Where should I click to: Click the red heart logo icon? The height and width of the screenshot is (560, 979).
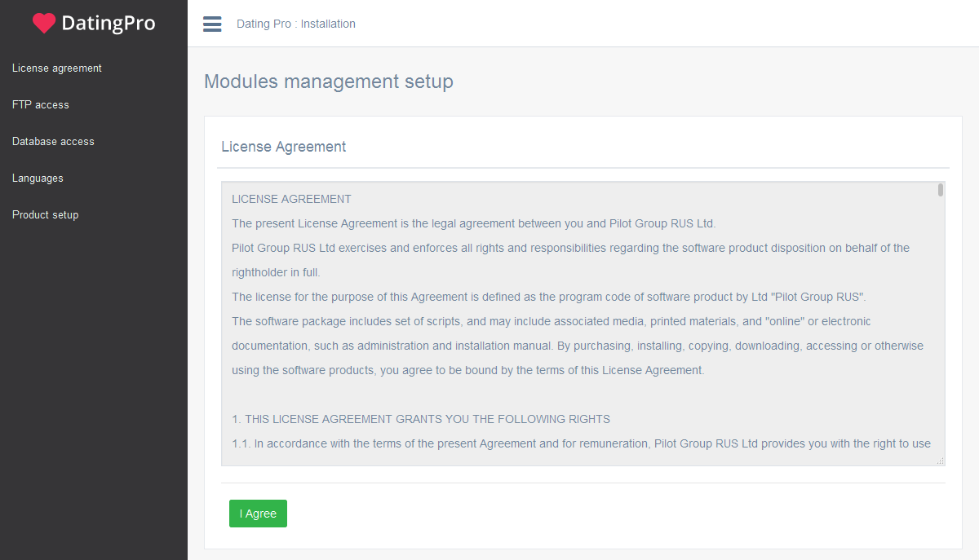44,24
